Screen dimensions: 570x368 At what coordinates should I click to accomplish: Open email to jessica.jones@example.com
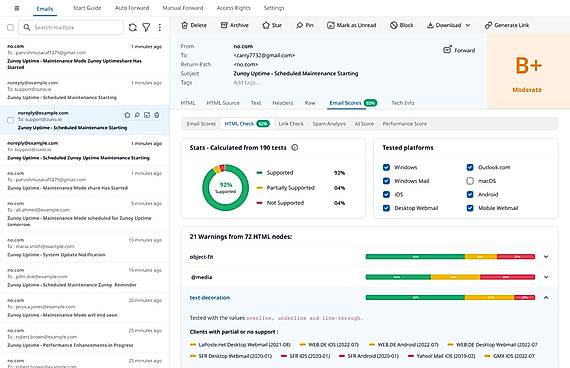click(84, 308)
